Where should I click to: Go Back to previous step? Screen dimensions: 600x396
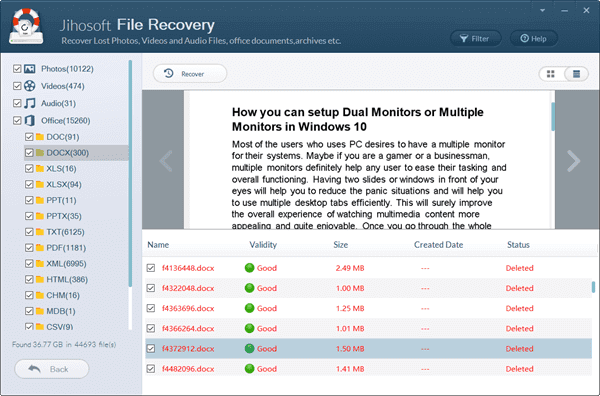click(x=52, y=369)
